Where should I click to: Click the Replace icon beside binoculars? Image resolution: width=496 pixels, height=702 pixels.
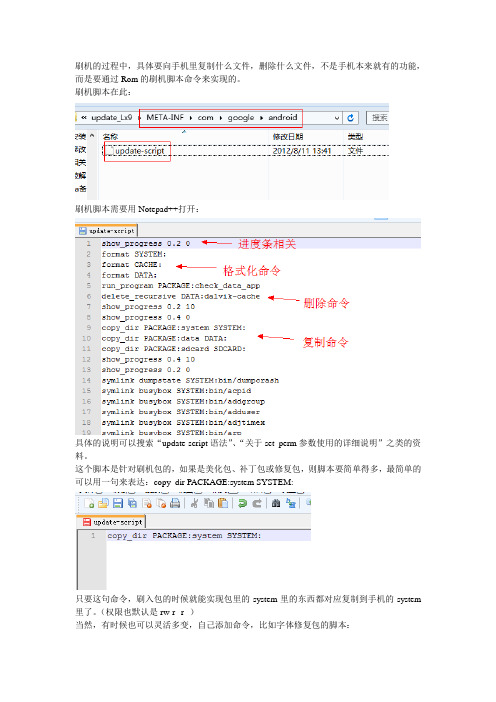pyautogui.click(x=291, y=503)
